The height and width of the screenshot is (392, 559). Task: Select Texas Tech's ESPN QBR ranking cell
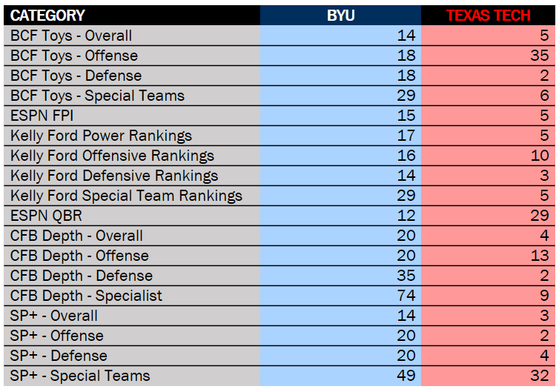click(540, 216)
